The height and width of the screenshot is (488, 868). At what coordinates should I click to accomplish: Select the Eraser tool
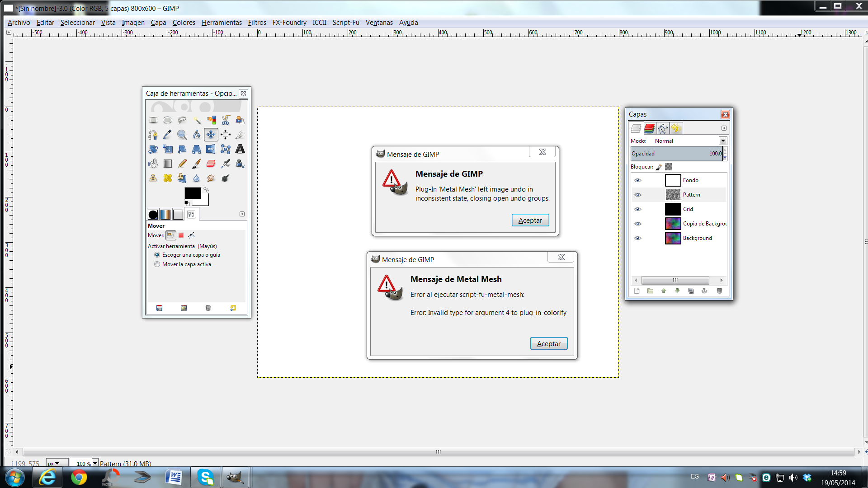(x=211, y=164)
